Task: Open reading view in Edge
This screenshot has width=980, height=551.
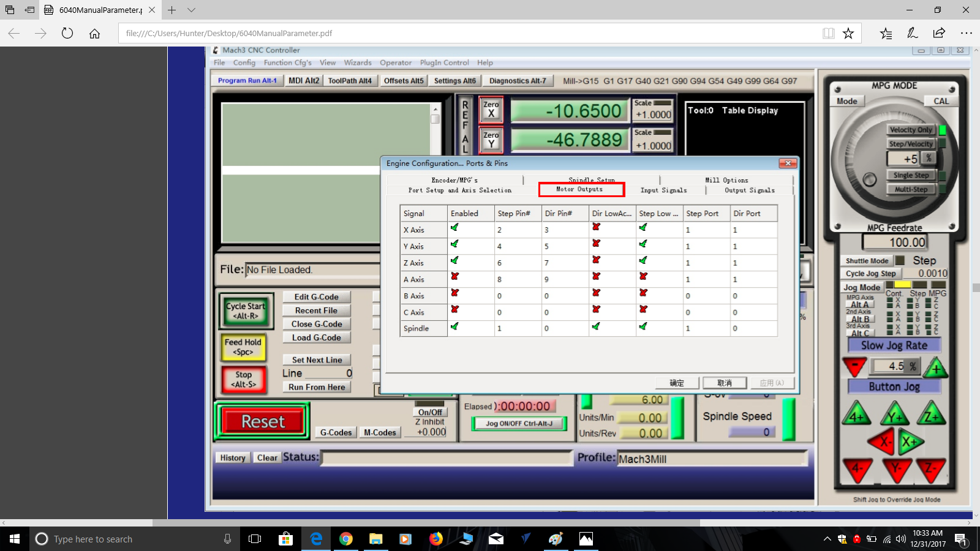Action: 828,33
